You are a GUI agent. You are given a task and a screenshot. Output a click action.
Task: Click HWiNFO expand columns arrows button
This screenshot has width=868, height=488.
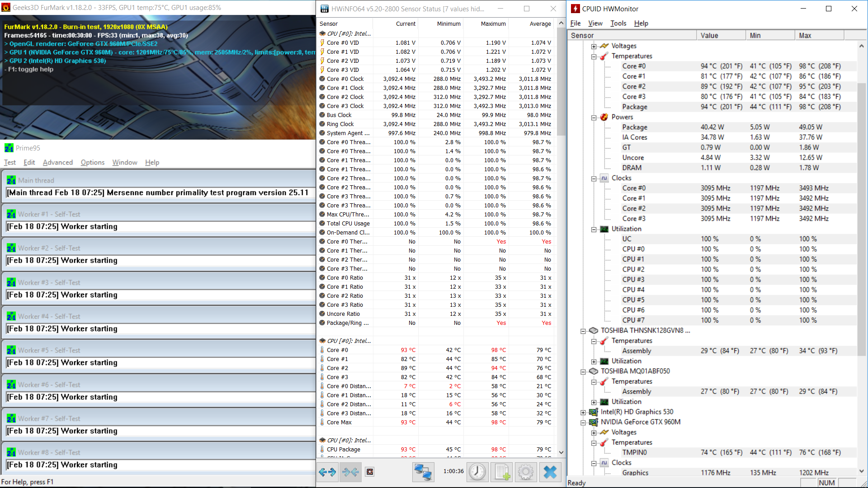point(327,472)
